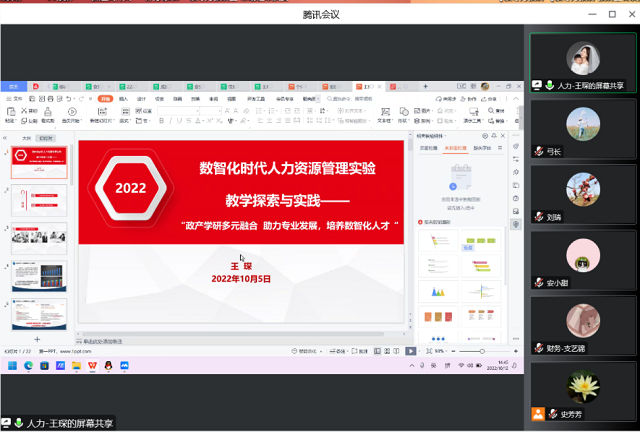Toggle Superscript formatting
The height and width of the screenshot is (432, 640).
click(x=210, y=121)
